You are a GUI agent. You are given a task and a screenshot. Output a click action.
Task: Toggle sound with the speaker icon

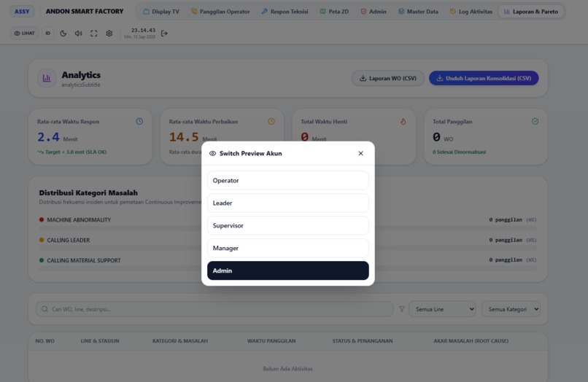pos(78,34)
